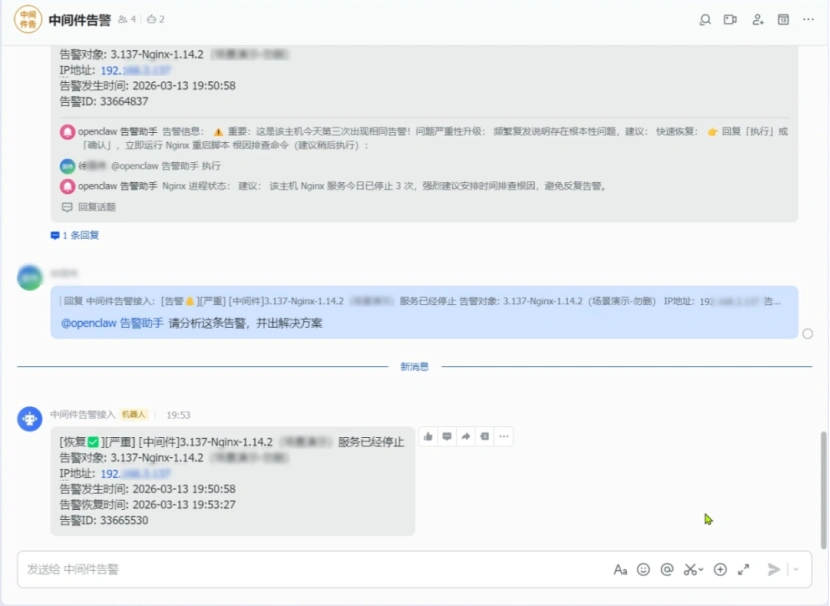Insert an emoji into the message
This screenshot has height=606, width=830.
coord(643,570)
